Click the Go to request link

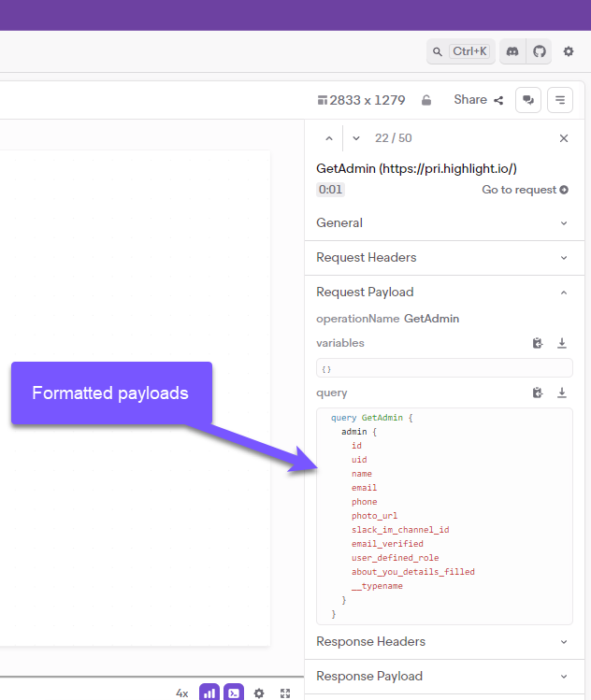pyautogui.click(x=525, y=190)
